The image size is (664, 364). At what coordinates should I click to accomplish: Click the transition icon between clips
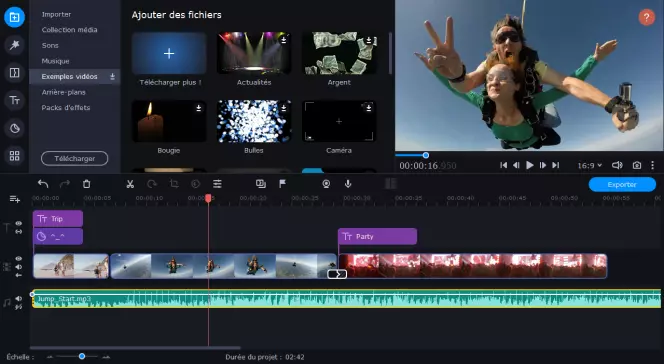pos(337,274)
